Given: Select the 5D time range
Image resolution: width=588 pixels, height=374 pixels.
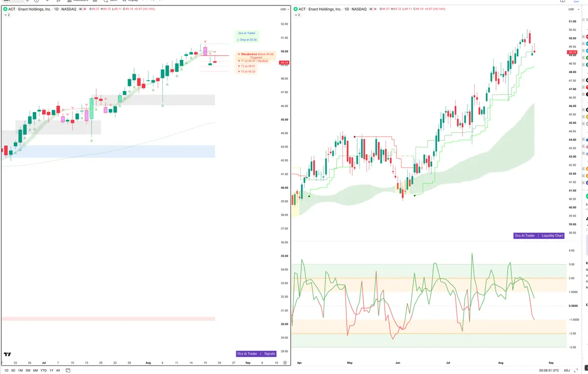Looking at the screenshot, I should click(x=13, y=371).
